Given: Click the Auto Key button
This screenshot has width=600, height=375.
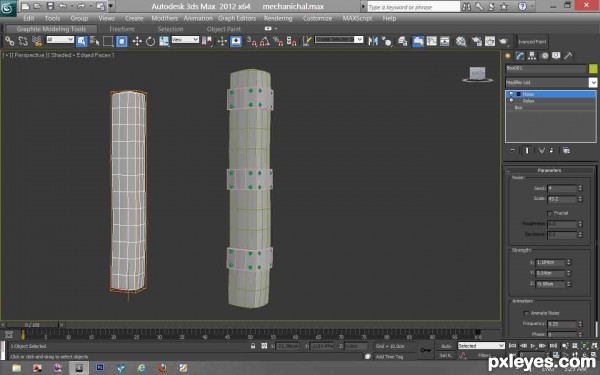Looking at the screenshot, I should [x=446, y=346].
